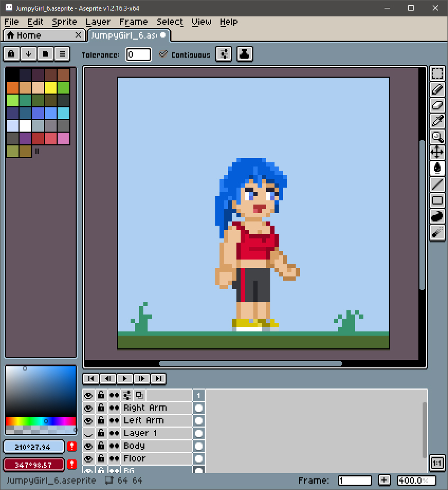Click the foreground color warning icon

(x=72, y=447)
